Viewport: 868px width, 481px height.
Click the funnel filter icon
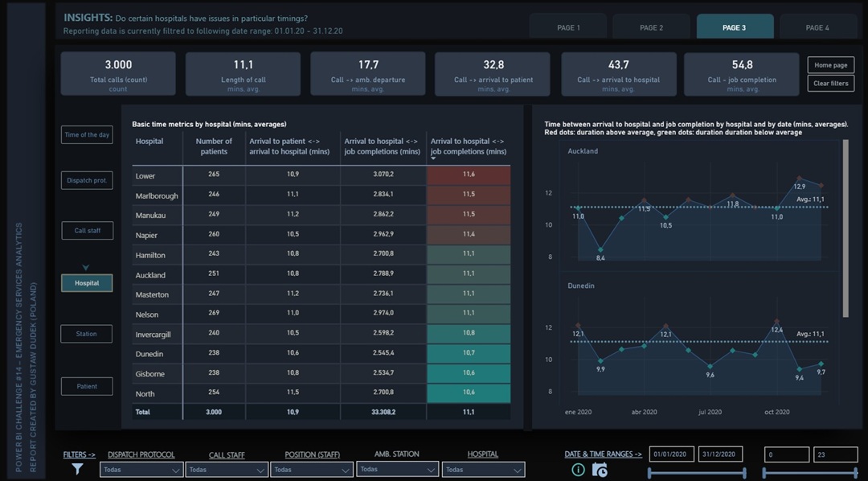[77, 469]
